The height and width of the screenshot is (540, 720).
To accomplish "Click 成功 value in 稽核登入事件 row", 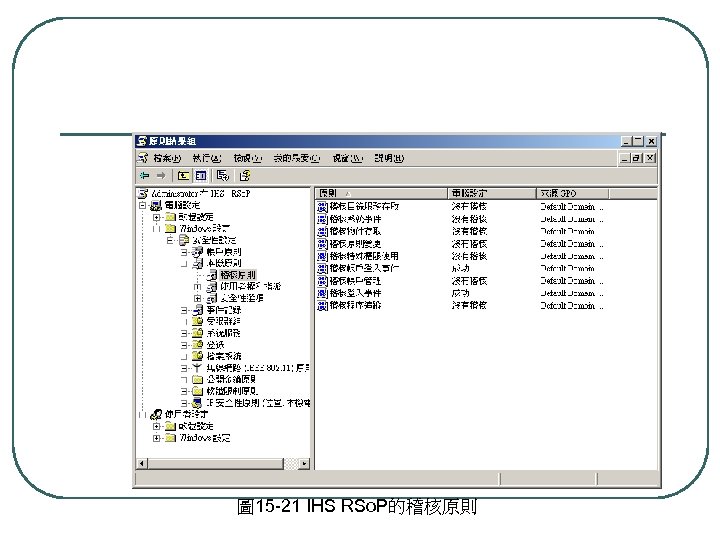I will click(x=460, y=293).
